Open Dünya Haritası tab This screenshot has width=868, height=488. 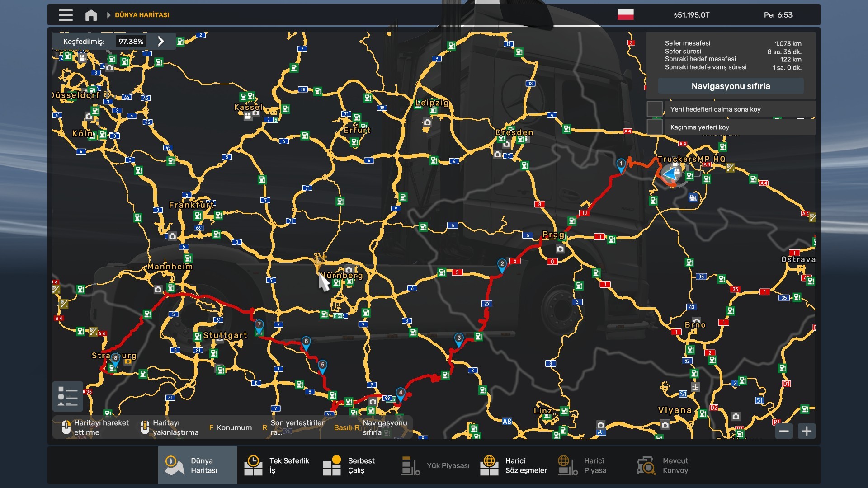pos(198,465)
